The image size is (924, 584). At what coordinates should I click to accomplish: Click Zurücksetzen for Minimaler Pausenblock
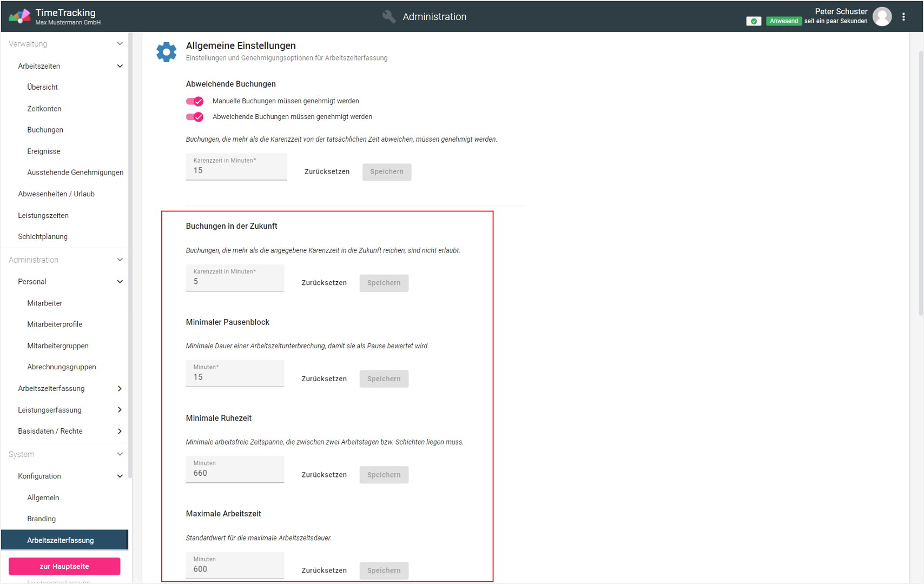click(324, 379)
